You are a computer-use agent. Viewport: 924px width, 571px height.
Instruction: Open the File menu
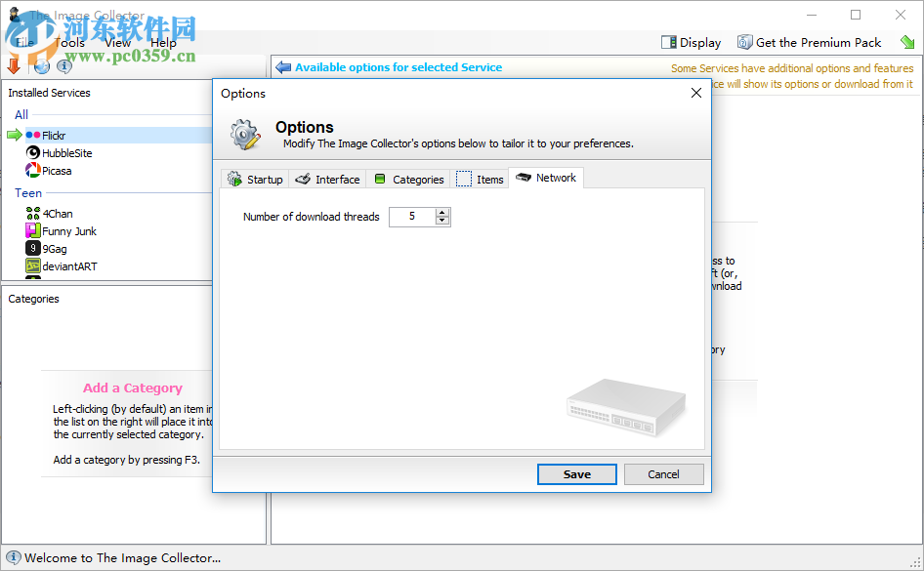(x=24, y=42)
